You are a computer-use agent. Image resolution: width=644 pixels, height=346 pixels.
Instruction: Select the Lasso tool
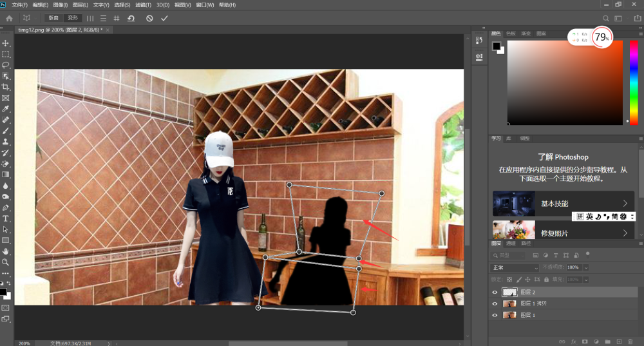[x=5, y=65]
